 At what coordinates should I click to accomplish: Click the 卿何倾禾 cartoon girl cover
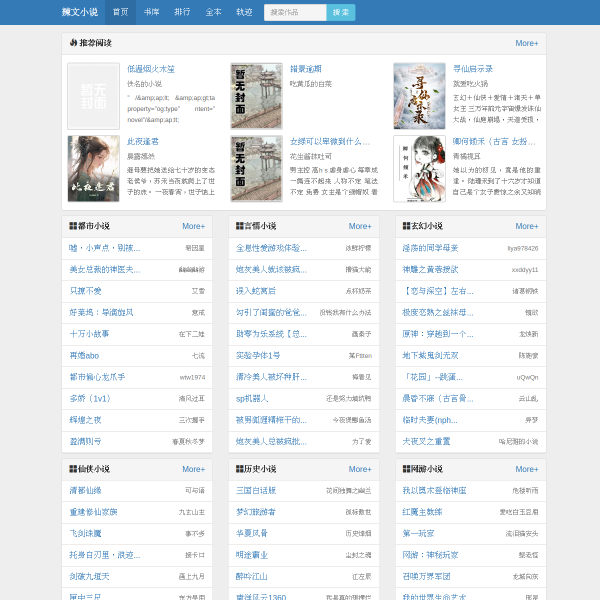[419, 168]
